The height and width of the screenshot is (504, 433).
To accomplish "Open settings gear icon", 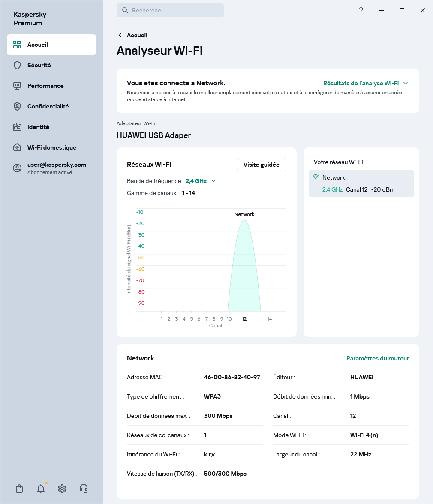I will point(62,488).
